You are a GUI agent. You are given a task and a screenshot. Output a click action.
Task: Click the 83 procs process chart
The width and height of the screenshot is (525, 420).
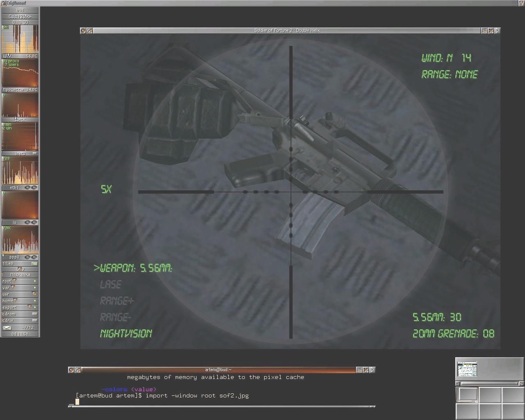20,73
